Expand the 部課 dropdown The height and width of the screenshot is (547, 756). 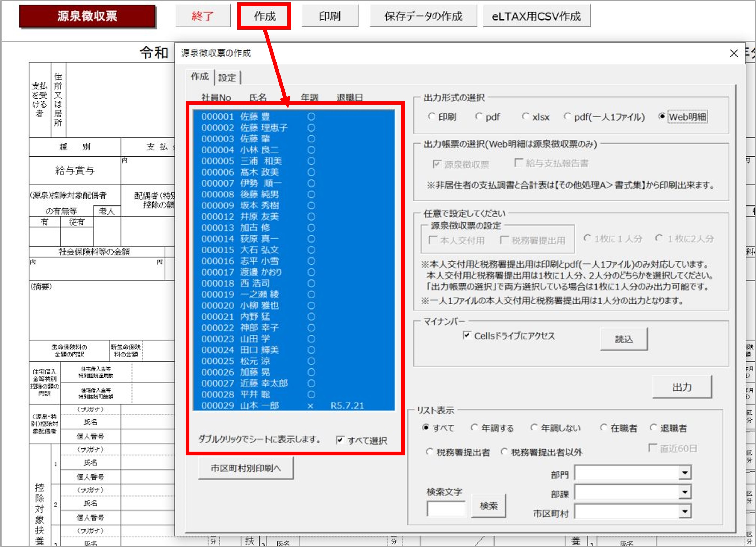685,492
